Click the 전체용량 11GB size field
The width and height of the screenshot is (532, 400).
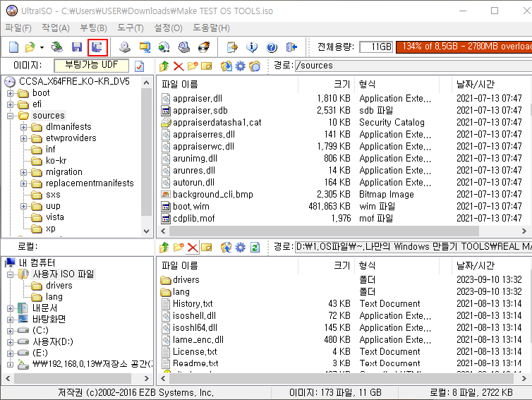(376, 47)
